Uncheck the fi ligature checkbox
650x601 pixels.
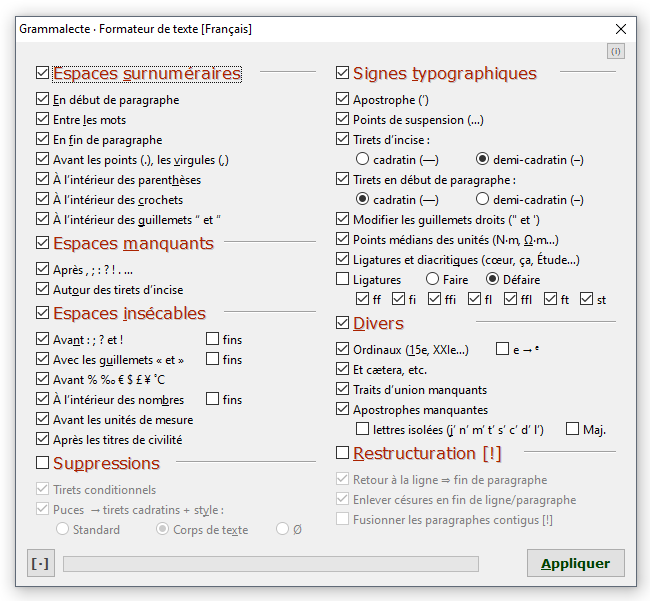tap(398, 298)
